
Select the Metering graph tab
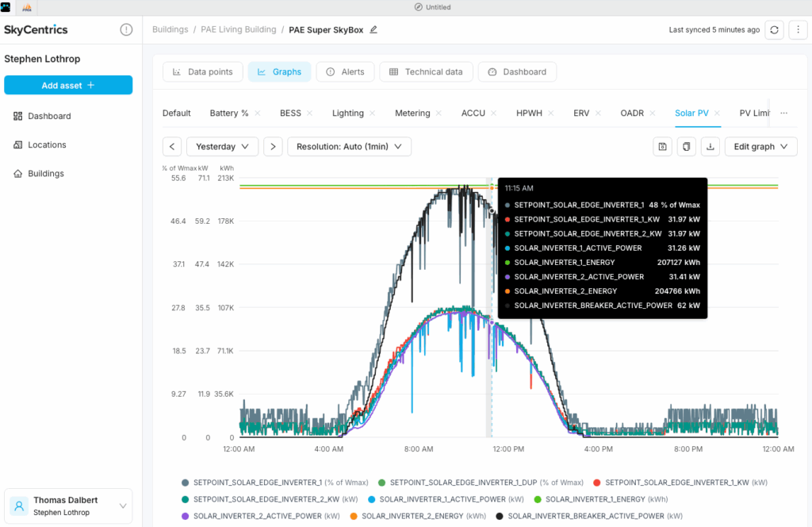[x=412, y=113]
